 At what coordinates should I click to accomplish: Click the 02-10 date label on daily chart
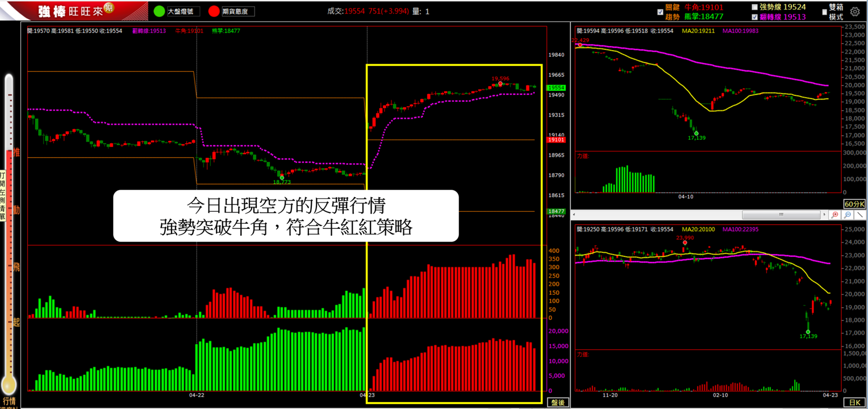pos(721,394)
